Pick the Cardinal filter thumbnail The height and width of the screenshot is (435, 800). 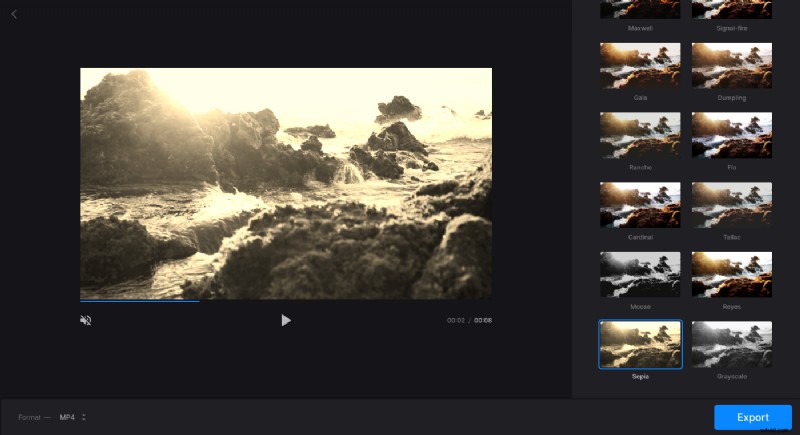pos(640,205)
